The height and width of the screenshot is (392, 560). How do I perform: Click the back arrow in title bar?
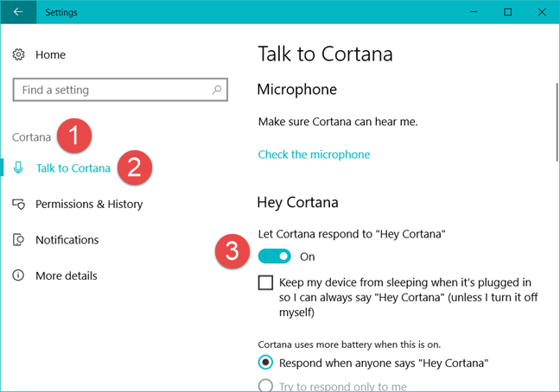[x=18, y=12]
